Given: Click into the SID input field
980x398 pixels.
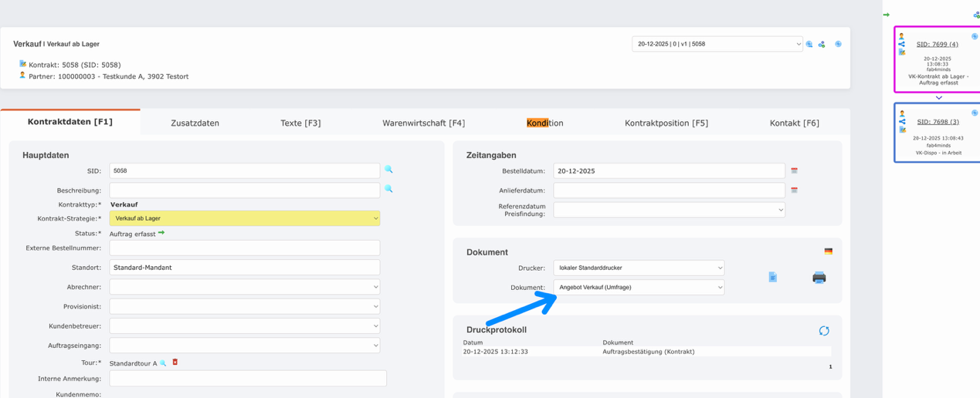Looking at the screenshot, I should (245, 170).
